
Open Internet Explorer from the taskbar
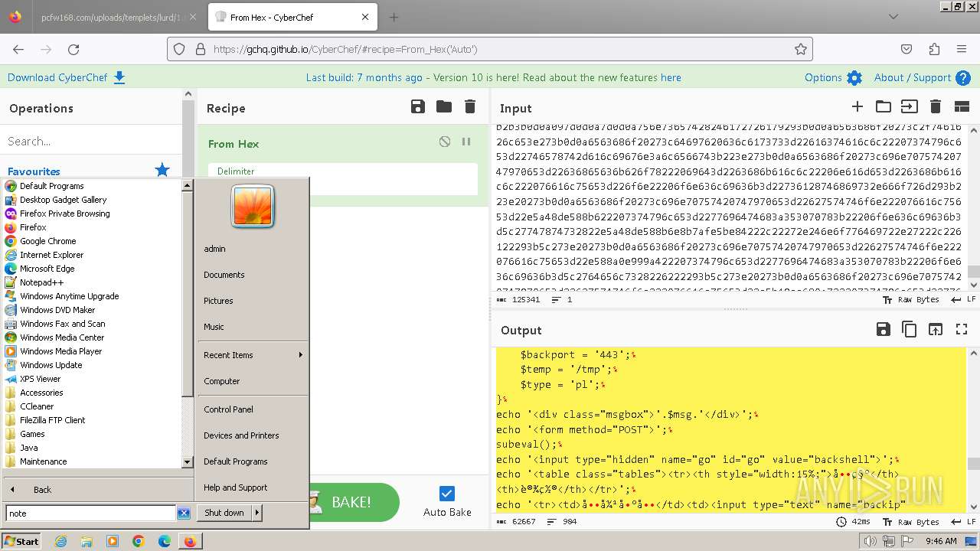click(60, 541)
